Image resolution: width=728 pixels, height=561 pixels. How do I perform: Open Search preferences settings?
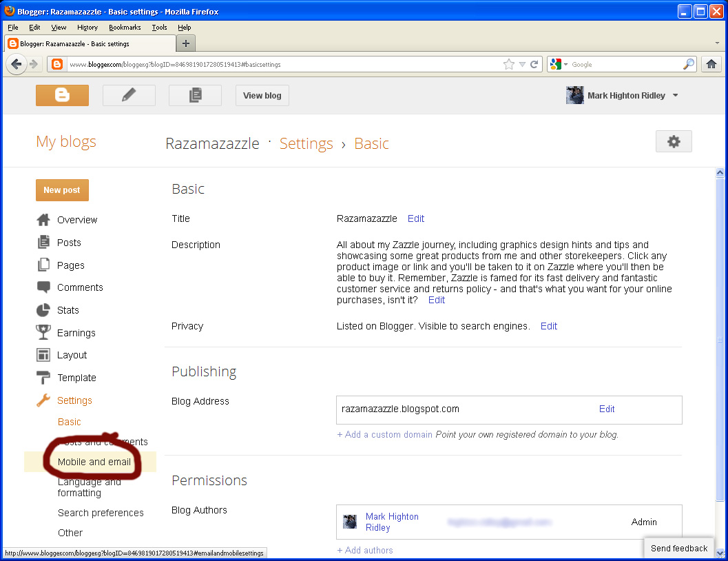pos(101,513)
